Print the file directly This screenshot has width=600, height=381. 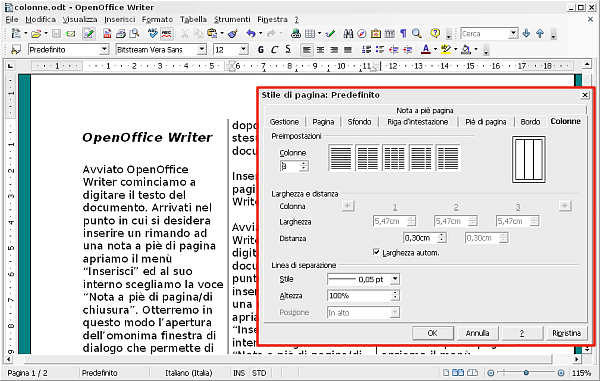[121, 34]
